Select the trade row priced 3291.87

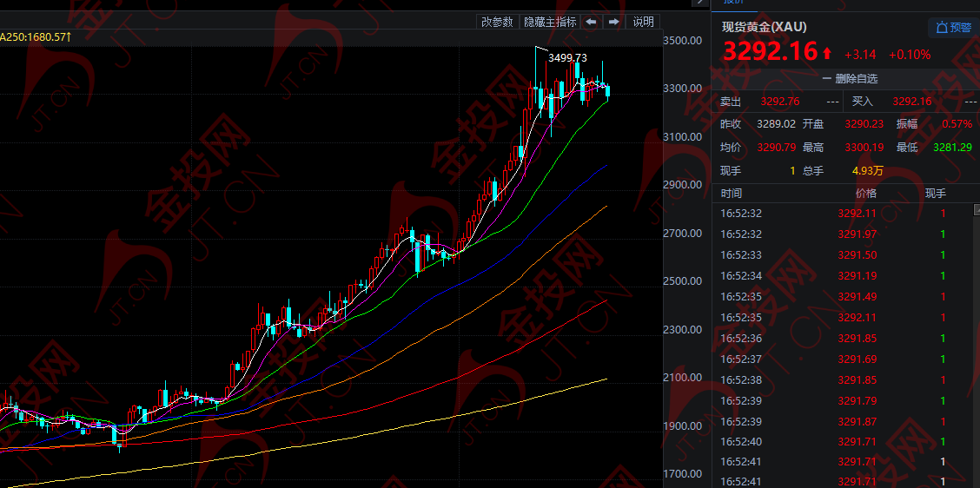(x=842, y=422)
